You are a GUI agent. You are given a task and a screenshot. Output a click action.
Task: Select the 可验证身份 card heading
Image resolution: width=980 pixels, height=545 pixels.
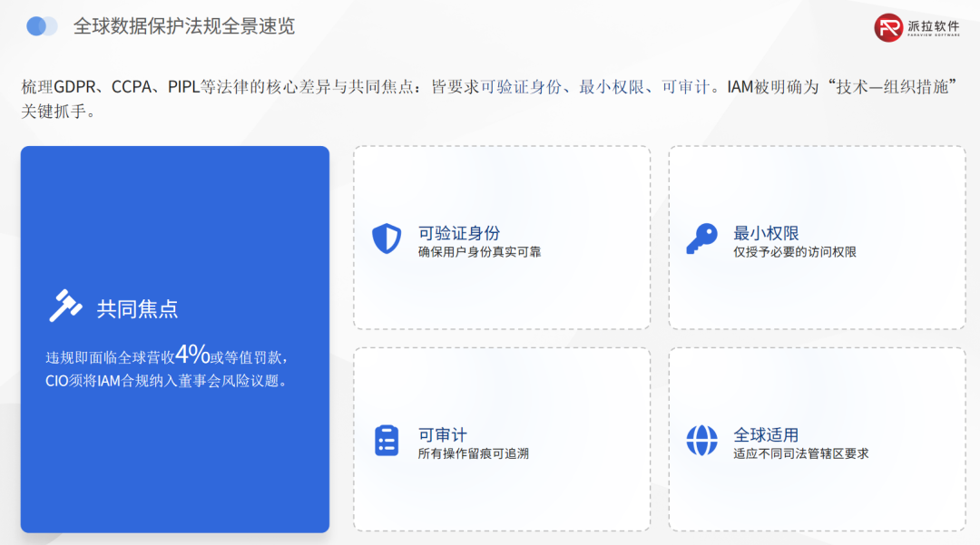coord(459,233)
